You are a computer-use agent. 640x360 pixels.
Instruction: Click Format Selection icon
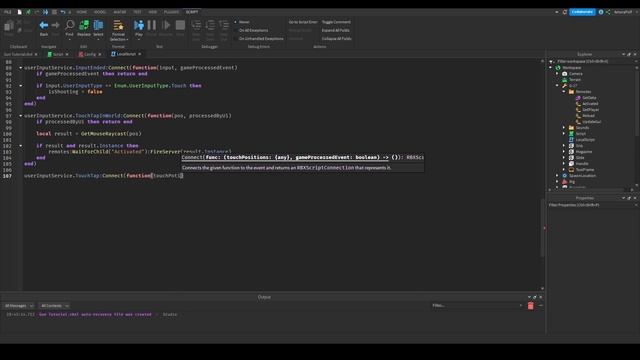(118, 25)
